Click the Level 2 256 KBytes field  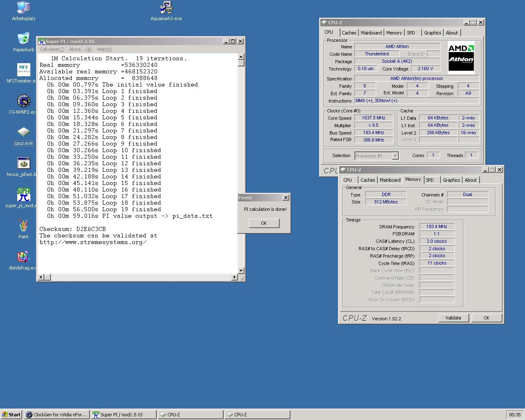click(x=438, y=133)
